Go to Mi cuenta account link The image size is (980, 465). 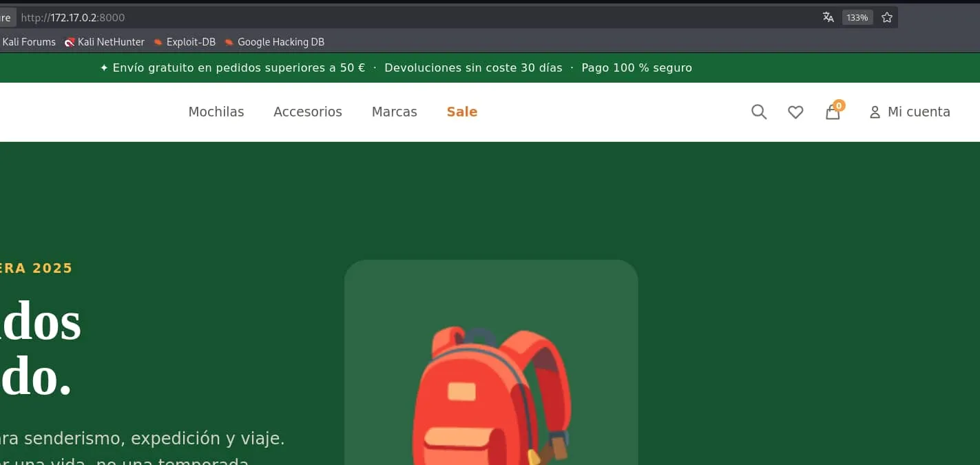pos(910,112)
